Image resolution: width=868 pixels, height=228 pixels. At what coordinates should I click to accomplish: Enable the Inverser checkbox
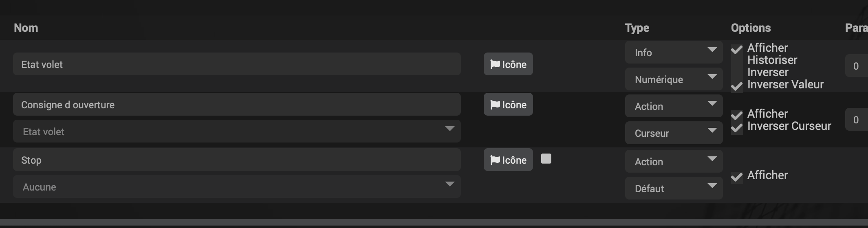coord(737,75)
